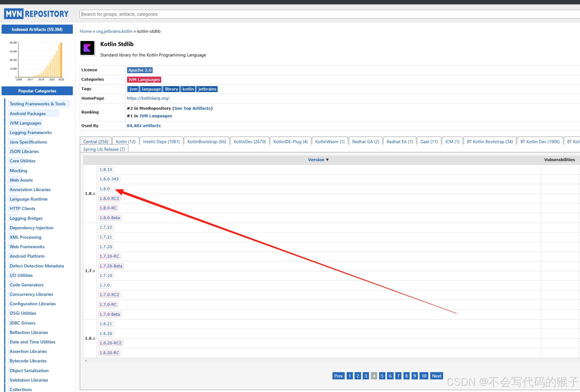Open version 1.6.20-RC2 link
Image resolution: width=580 pixels, height=392 pixels.
coord(110,343)
